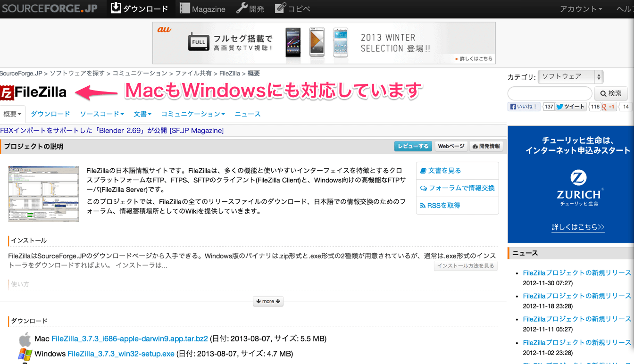The height and width of the screenshot is (364, 634).
Task: Open the Blender 2.69 news headline link
Action: tap(112, 131)
